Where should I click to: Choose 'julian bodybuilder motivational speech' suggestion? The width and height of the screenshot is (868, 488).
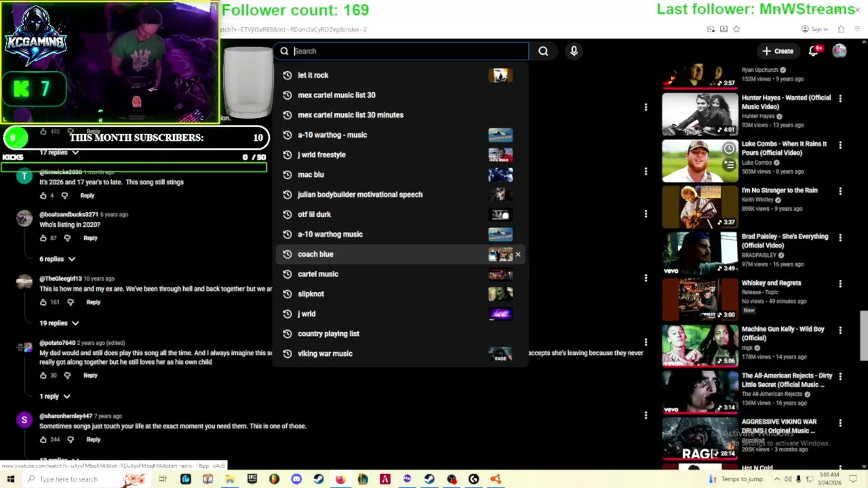pyautogui.click(x=400, y=195)
